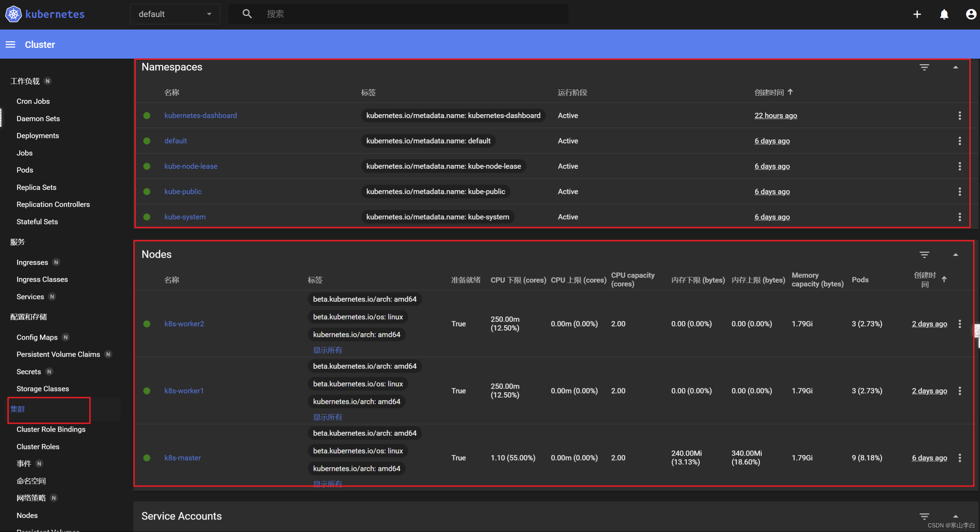
Task: Click the add resource plus icon
Action: [x=917, y=15]
